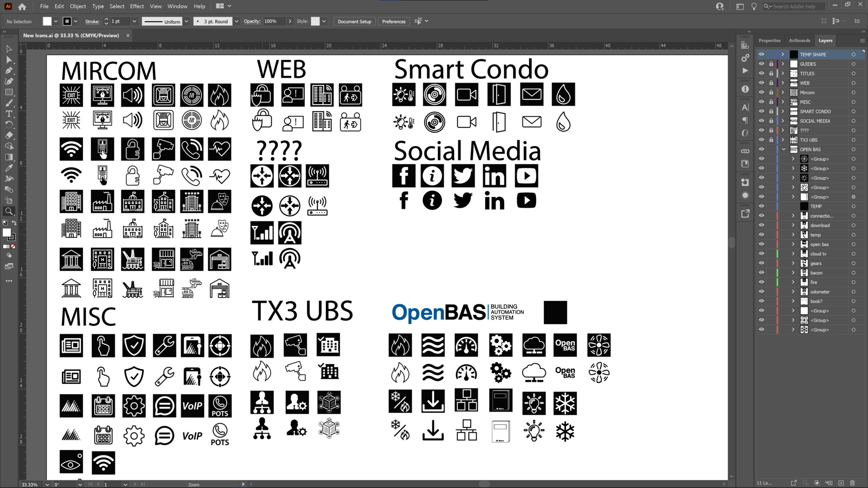Image resolution: width=868 pixels, height=488 pixels.
Task: Click the Fill swatch in toolbar
Action: point(7,232)
